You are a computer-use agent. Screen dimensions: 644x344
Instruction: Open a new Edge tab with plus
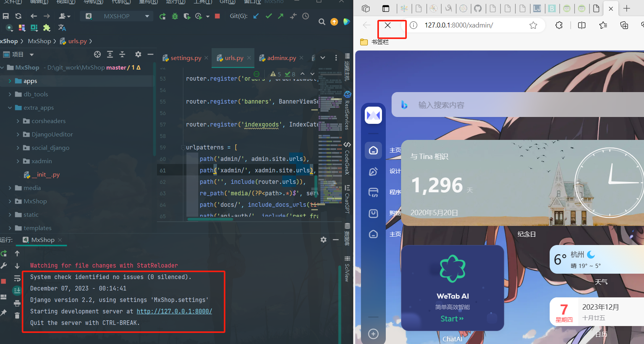[627, 8]
